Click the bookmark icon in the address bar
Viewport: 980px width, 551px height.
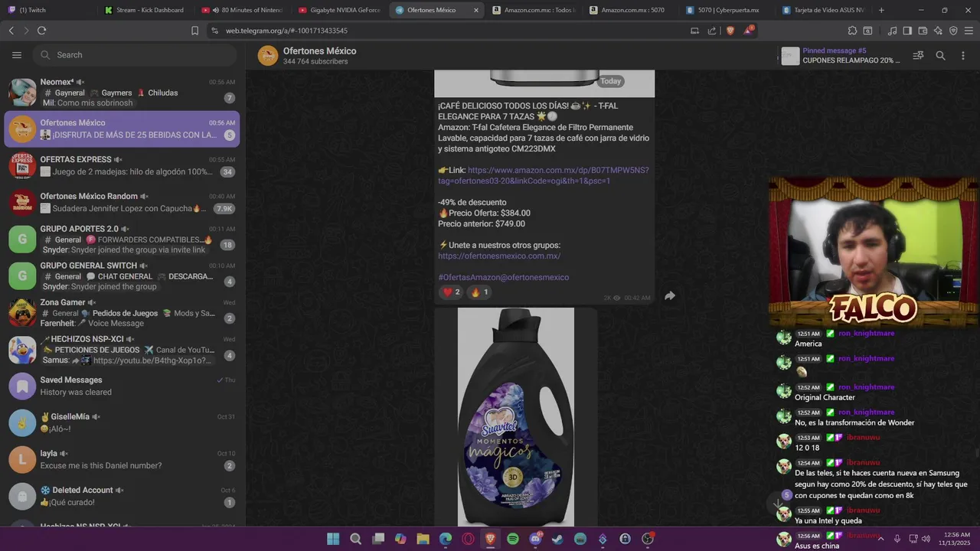pyautogui.click(x=194, y=31)
